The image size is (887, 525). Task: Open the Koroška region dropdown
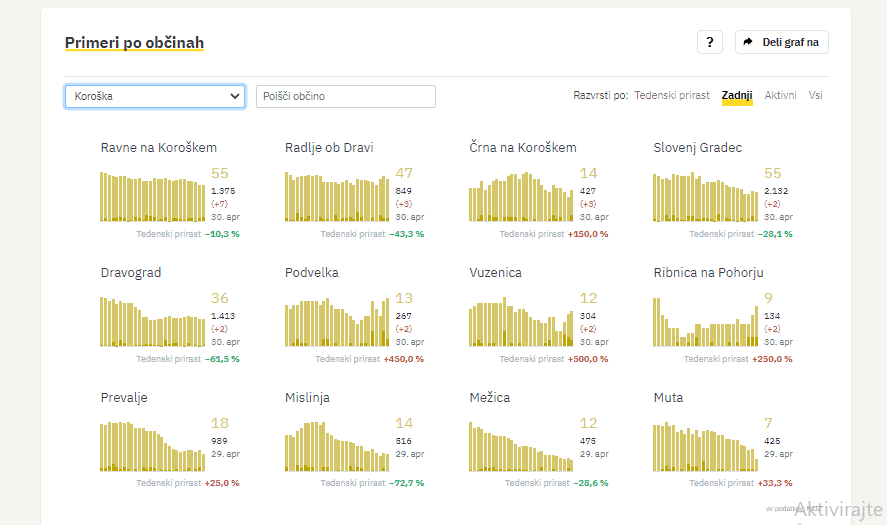[155, 96]
